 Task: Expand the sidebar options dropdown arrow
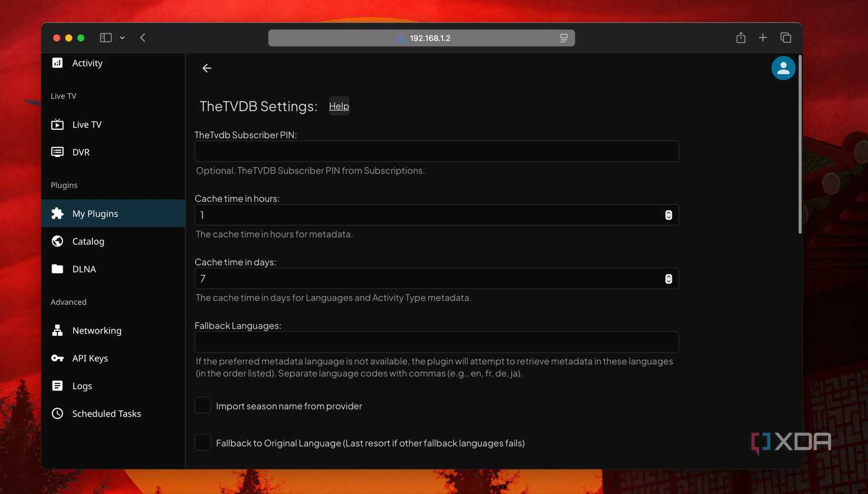click(122, 37)
